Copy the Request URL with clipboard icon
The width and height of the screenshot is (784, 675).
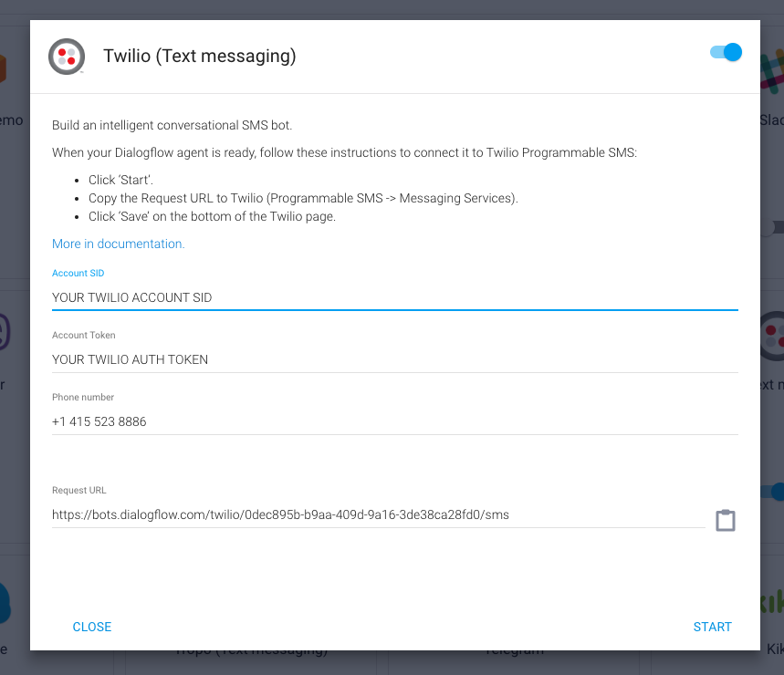(x=725, y=520)
